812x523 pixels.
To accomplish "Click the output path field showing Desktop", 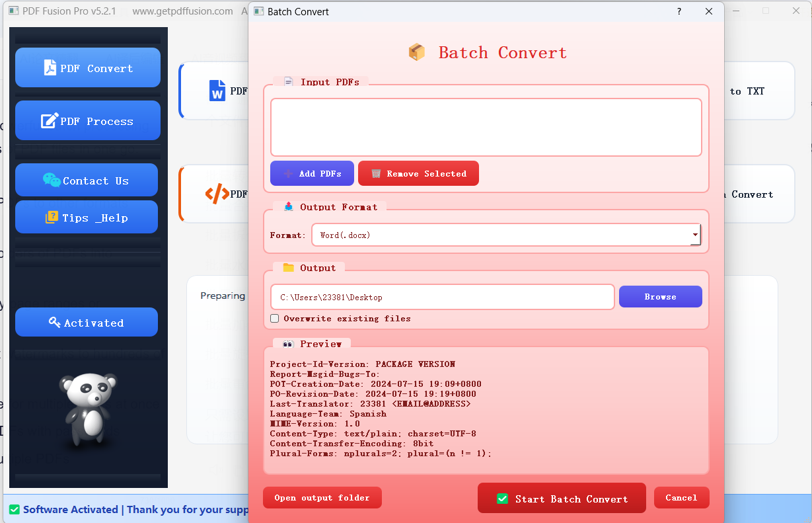I will (442, 297).
